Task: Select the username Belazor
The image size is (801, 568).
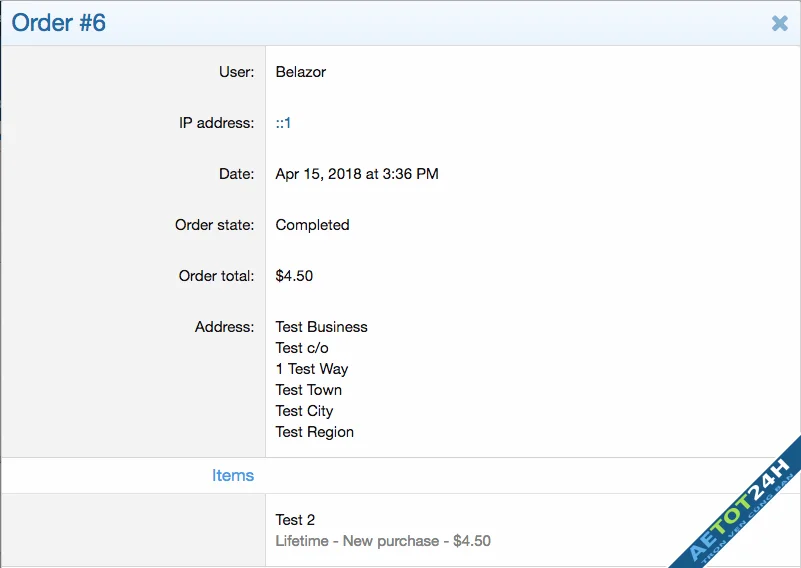Action: (300, 72)
